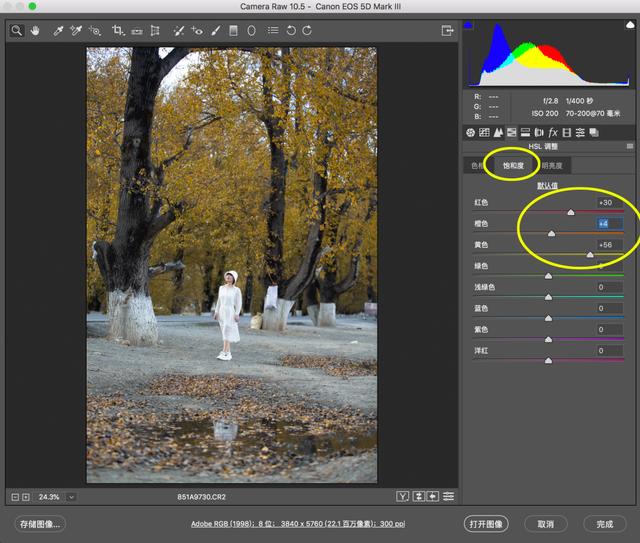640x543 pixels.
Task: Pick the White Balance eyedropper tool
Action: coord(58,31)
